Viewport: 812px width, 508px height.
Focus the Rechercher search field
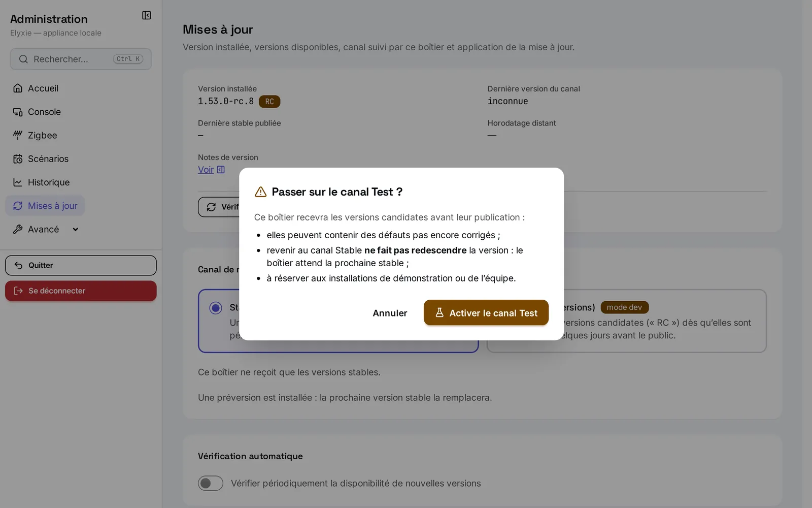tap(81, 59)
